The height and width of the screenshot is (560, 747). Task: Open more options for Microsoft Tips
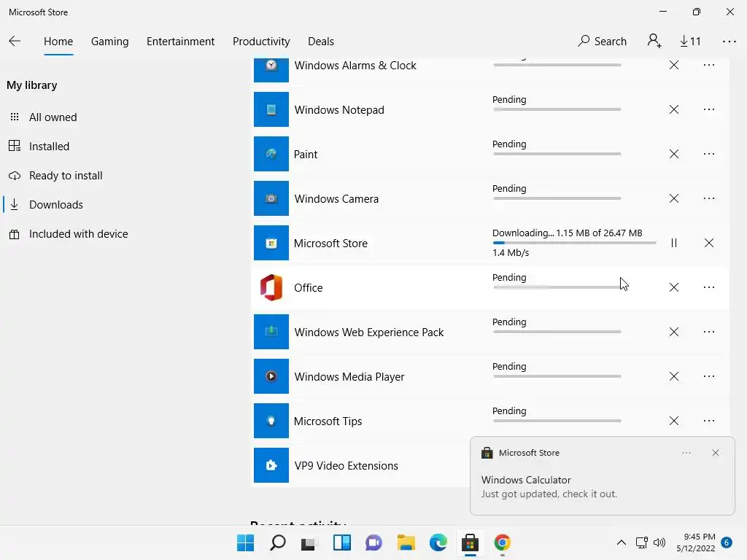tap(709, 421)
